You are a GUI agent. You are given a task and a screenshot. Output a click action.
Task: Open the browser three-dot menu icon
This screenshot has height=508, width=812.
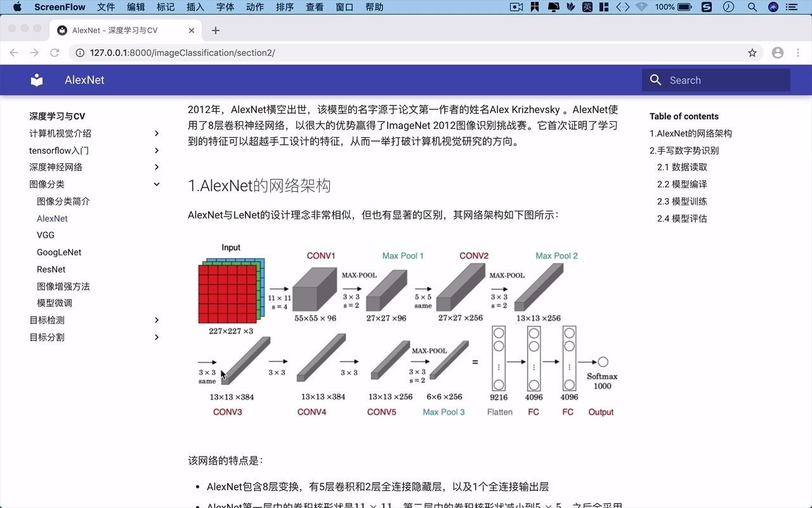[x=798, y=53]
